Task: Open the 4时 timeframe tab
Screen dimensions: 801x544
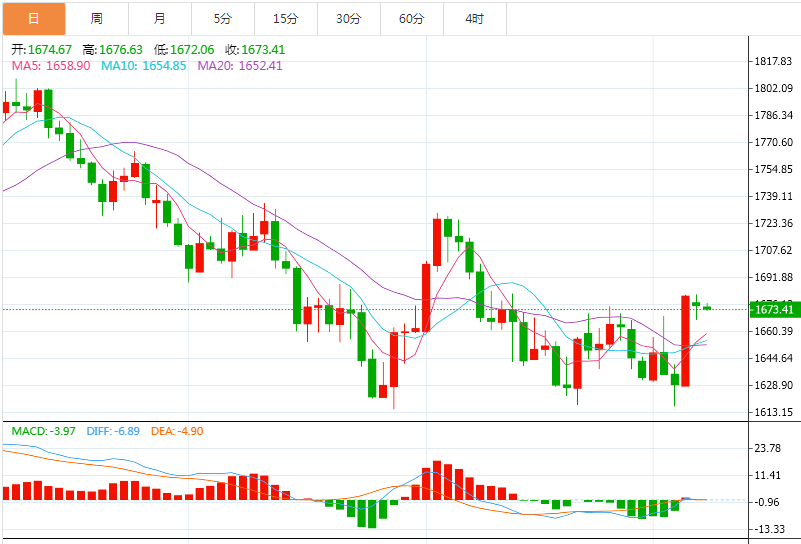Action: coord(475,19)
